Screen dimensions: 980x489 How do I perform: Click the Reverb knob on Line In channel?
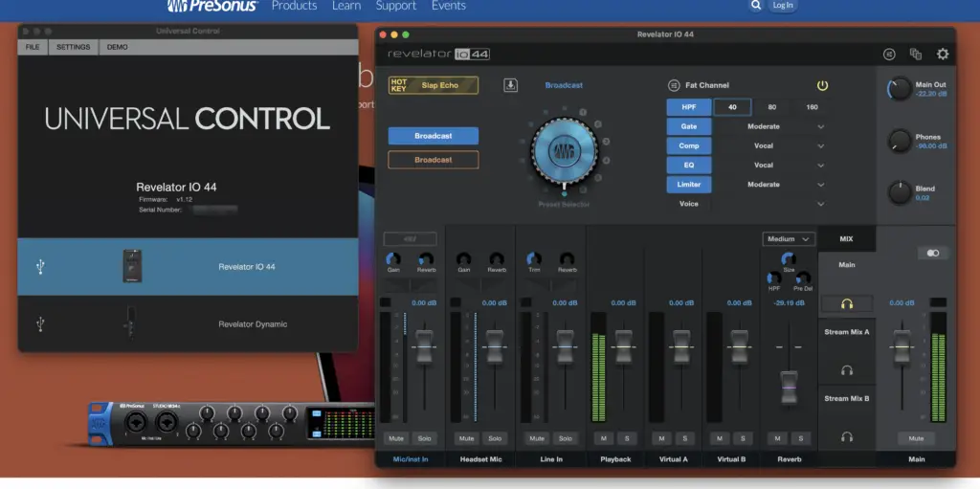click(567, 259)
